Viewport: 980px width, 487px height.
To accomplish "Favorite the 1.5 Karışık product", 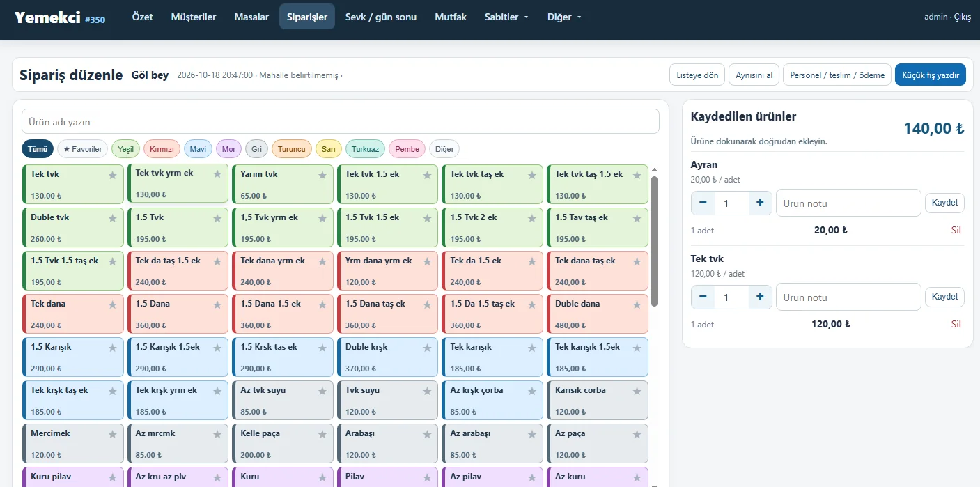I will coord(113,348).
